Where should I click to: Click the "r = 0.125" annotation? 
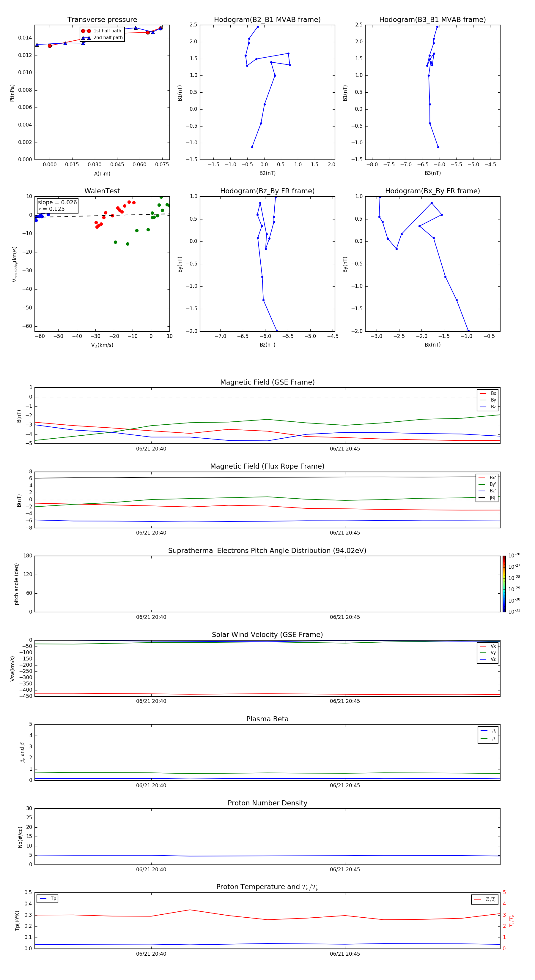tap(51, 209)
